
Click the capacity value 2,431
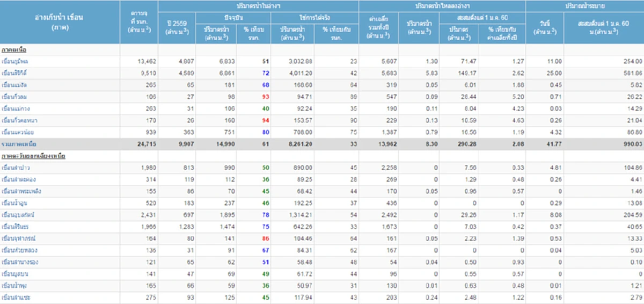147,215
